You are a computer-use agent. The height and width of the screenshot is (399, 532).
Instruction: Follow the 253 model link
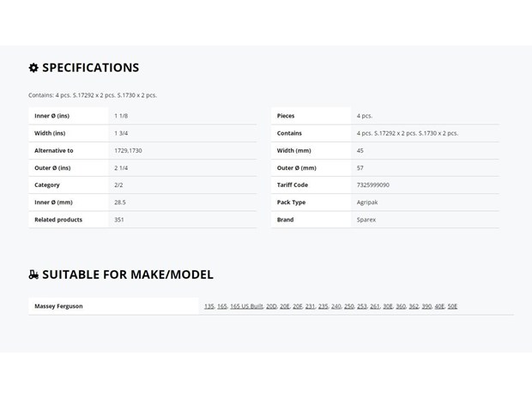pyautogui.click(x=362, y=306)
